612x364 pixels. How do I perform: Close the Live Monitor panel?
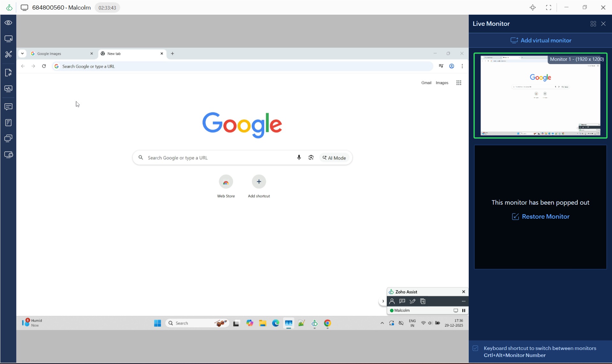point(603,24)
